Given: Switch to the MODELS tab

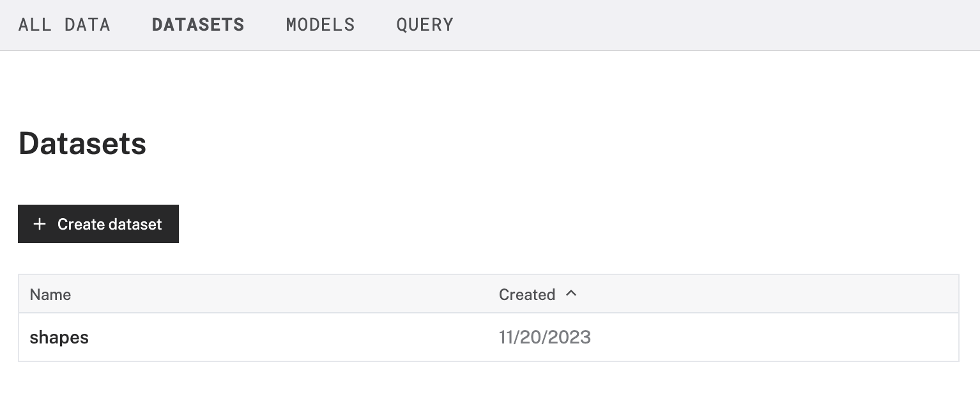Looking at the screenshot, I should pos(320,24).
